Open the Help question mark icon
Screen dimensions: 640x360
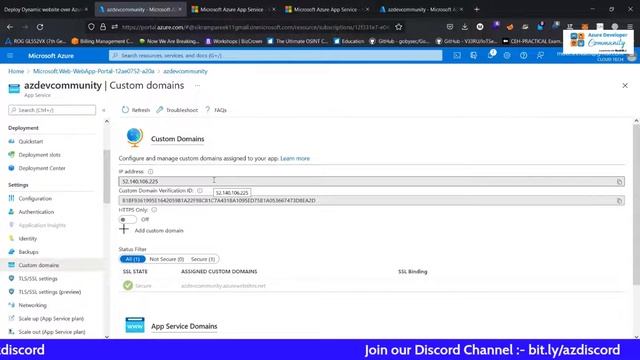(x=523, y=56)
